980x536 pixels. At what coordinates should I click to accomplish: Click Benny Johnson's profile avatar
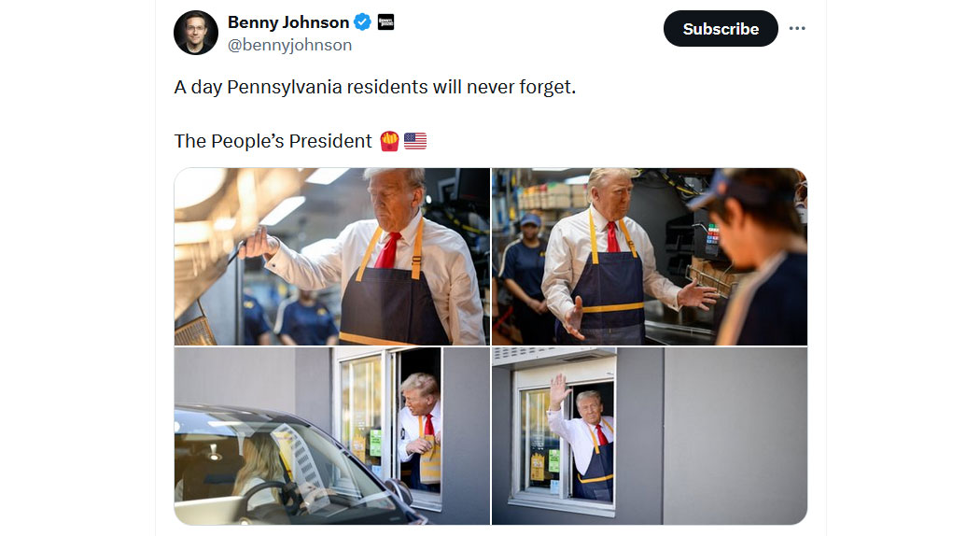196,33
